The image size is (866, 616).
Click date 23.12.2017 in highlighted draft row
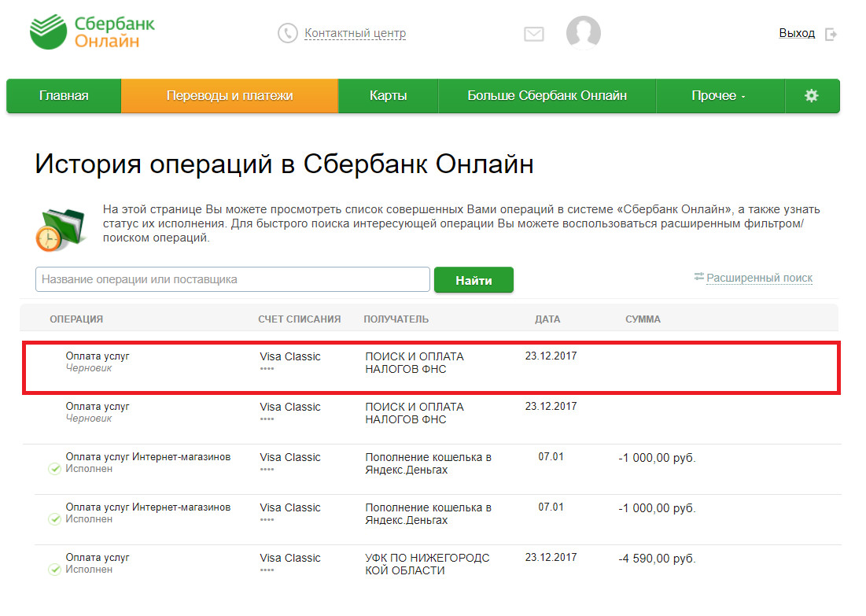551,356
